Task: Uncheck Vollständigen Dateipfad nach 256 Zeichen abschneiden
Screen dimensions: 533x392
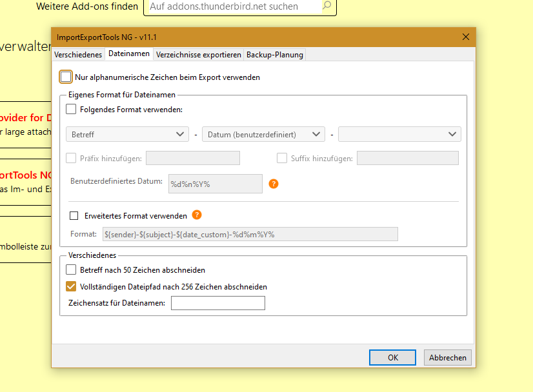Action: pos(71,286)
